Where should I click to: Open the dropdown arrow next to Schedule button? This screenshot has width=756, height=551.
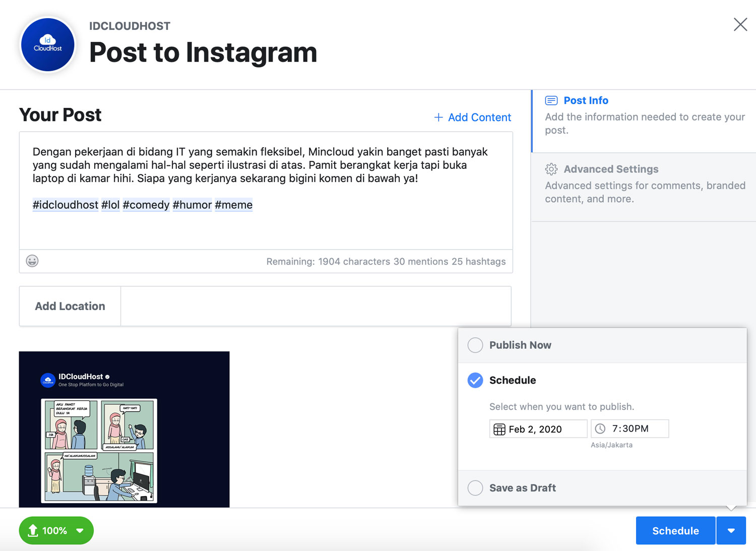731,530
